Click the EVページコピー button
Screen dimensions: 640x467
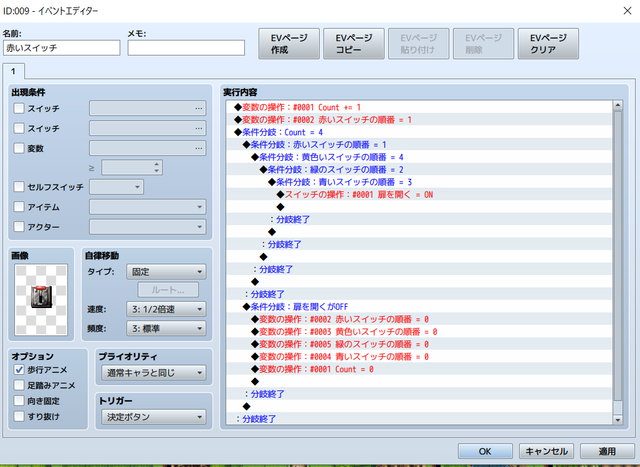point(354,44)
